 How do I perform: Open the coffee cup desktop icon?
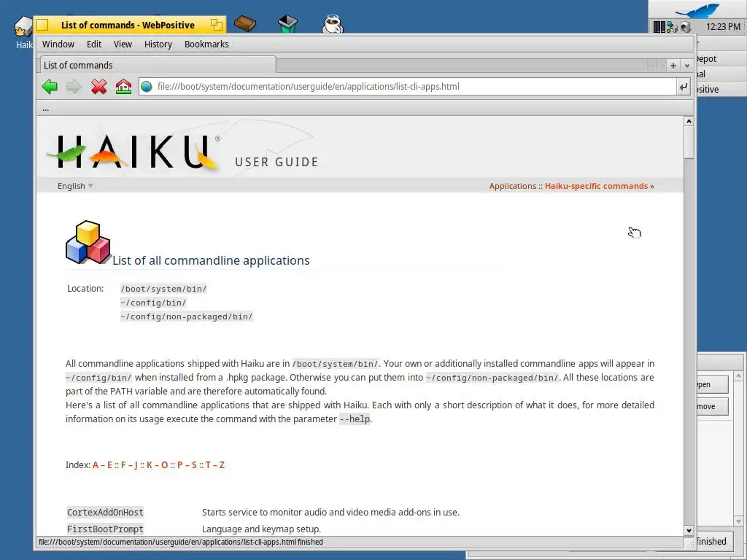coord(332,23)
